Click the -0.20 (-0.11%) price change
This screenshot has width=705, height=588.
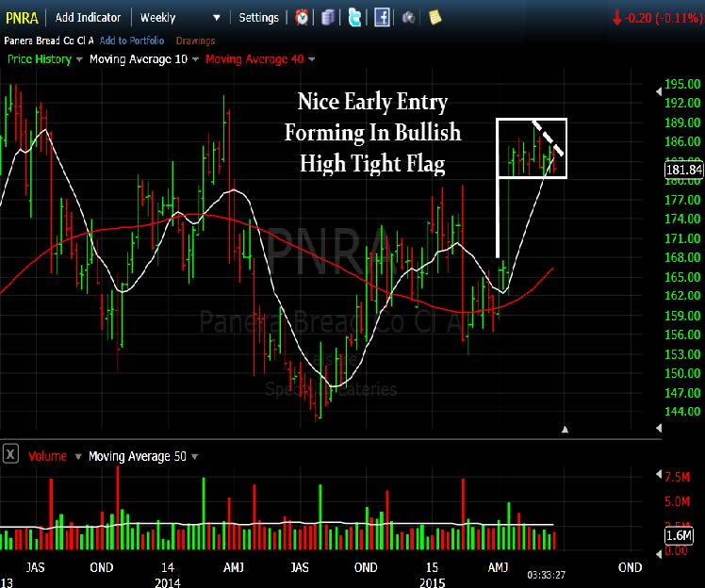click(657, 18)
